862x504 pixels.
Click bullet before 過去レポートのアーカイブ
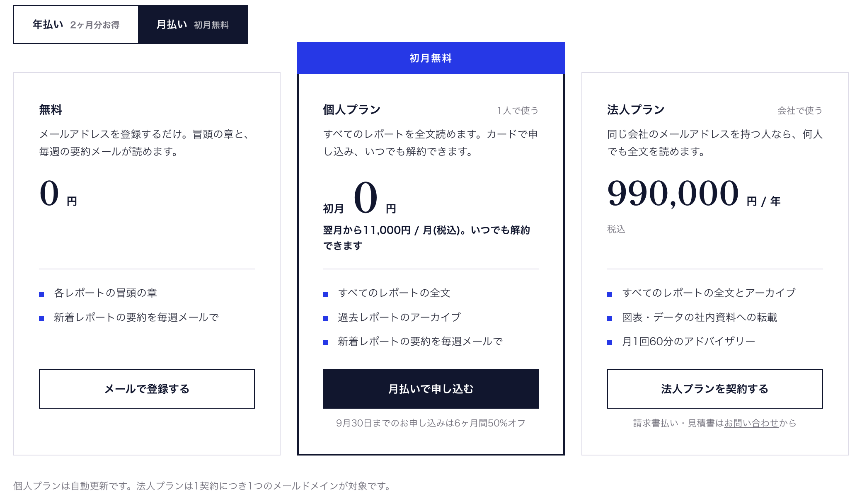(325, 319)
